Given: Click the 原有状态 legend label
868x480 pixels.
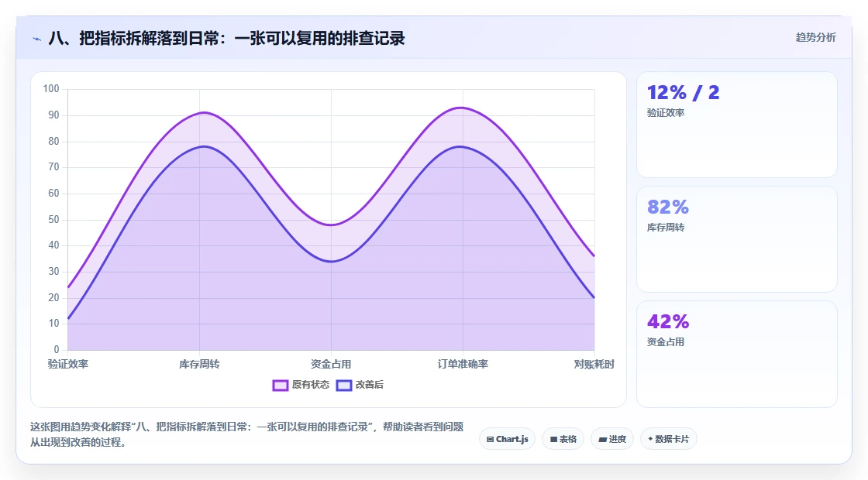Looking at the screenshot, I should 311,385.
